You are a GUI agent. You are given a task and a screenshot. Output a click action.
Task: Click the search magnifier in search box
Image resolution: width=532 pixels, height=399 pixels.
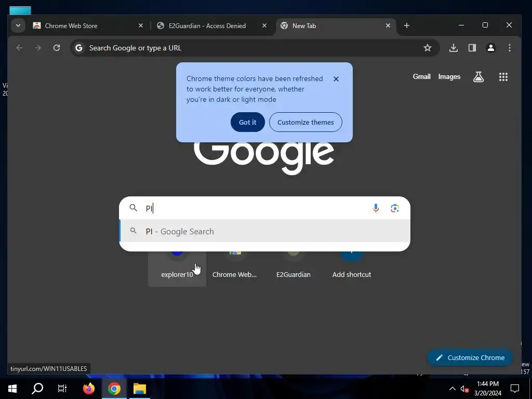click(x=134, y=208)
